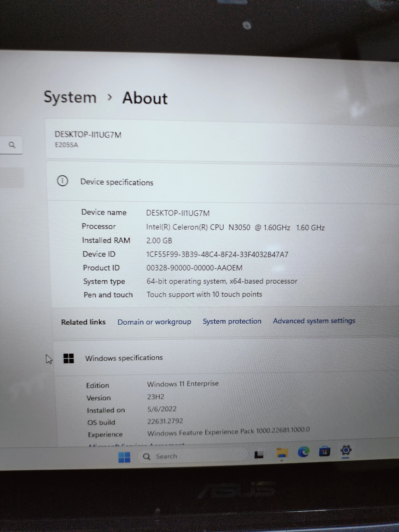Screen dimensions: 399x532
Task: Click the Start button on the taskbar
Action: [x=124, y=457]
